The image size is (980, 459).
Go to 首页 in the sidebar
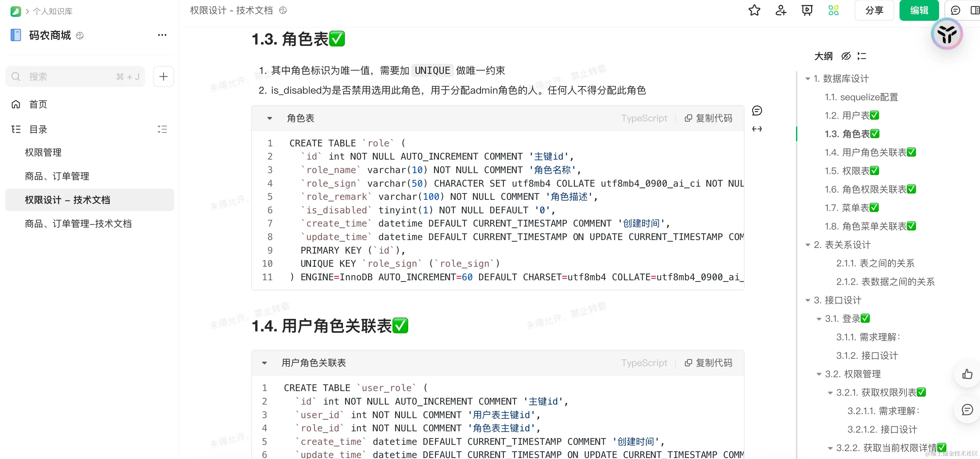38,104
